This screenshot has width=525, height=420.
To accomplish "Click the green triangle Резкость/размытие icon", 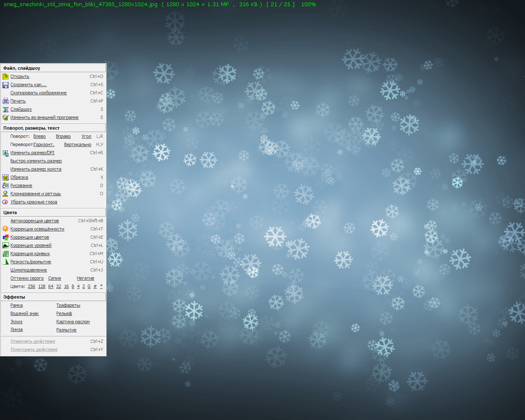I will click(x=5, y=262).
